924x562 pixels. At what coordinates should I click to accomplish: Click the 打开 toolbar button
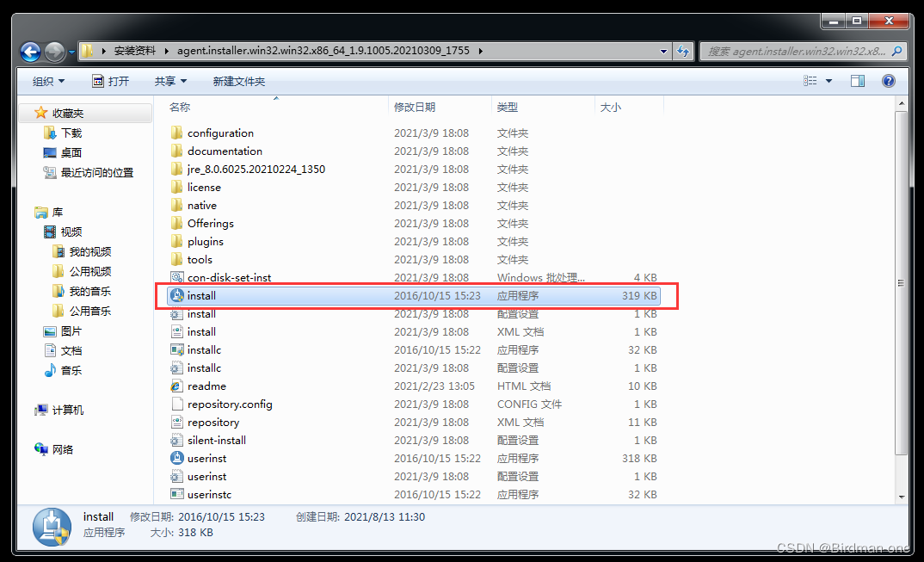pyautogui.click(x=110, y=82)
